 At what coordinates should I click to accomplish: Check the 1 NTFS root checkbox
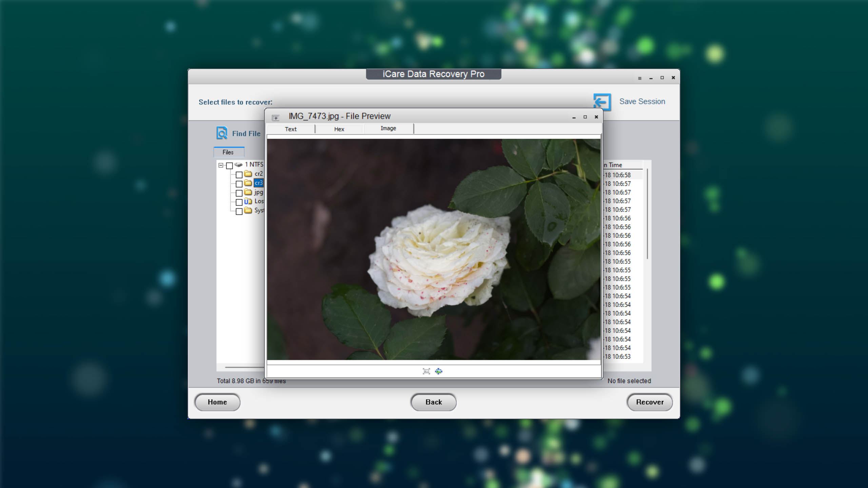[x=230, y=165]
